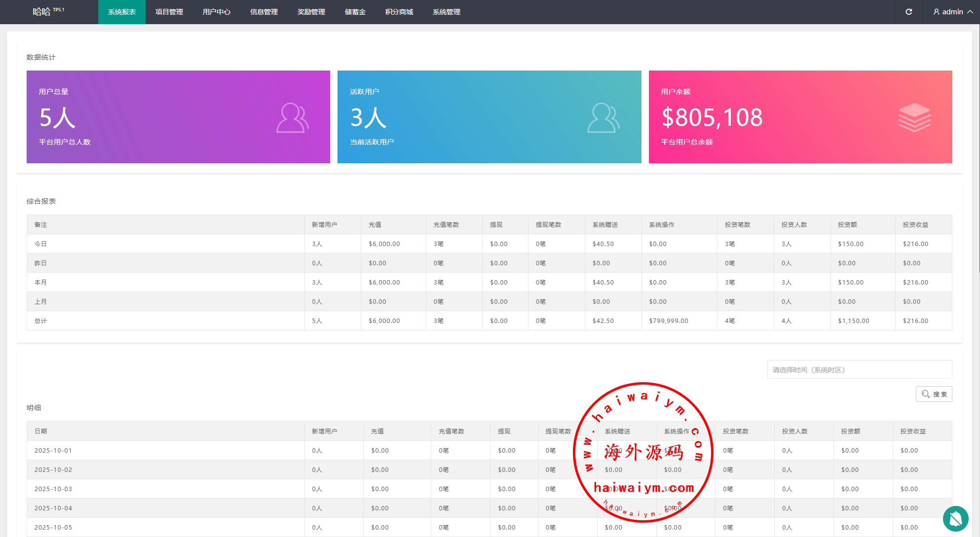Click the 2025-10-01 row in 明细 table
Image resolution: width=980 pixels, height=537 pixels.
tap(53, 451)
